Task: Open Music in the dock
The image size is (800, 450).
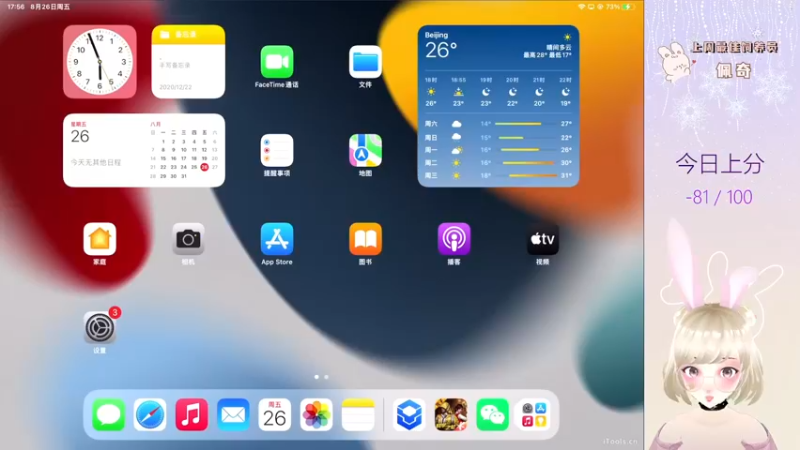Action: pyautogui.click(x=191, y=414)
